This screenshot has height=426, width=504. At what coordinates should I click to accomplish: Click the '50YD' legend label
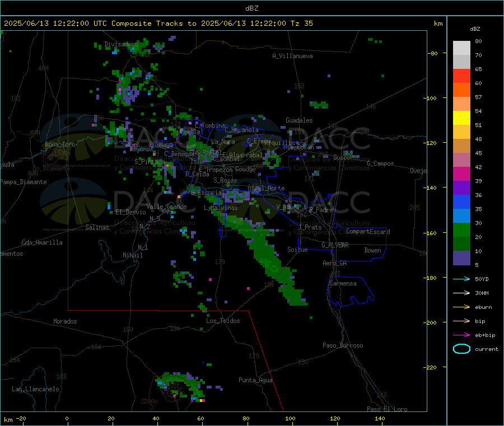coord(482,279)
